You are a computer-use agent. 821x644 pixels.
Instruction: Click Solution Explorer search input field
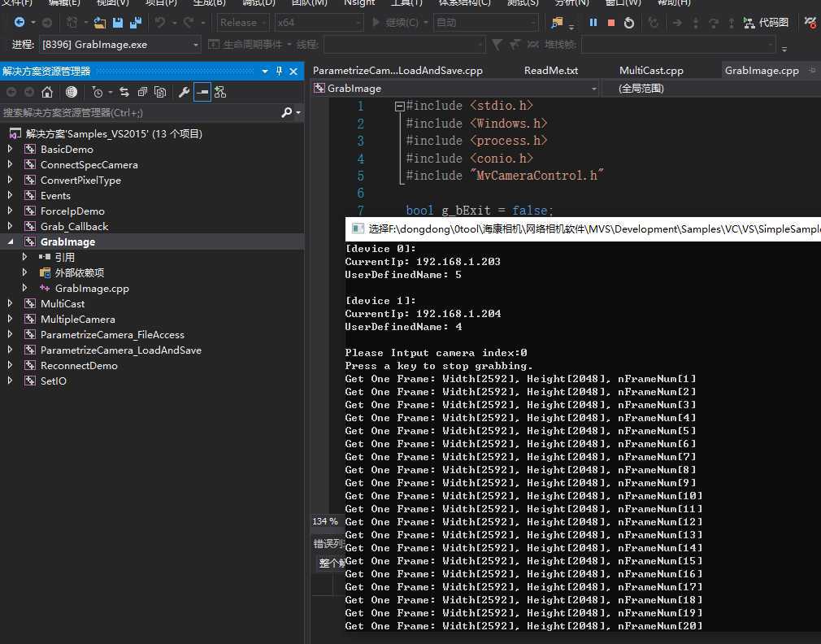141,112
